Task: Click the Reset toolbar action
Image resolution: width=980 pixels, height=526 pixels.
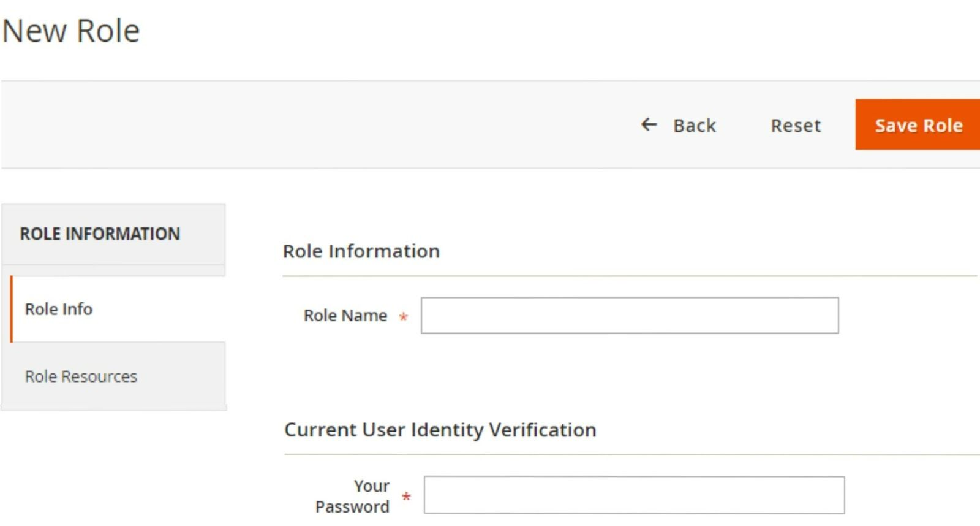Action: 795,126
